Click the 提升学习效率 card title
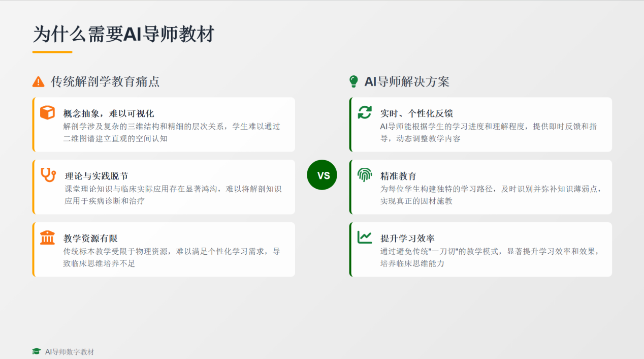Image resolution: width=644 pixels, height=359 pixels. (407, 238)
